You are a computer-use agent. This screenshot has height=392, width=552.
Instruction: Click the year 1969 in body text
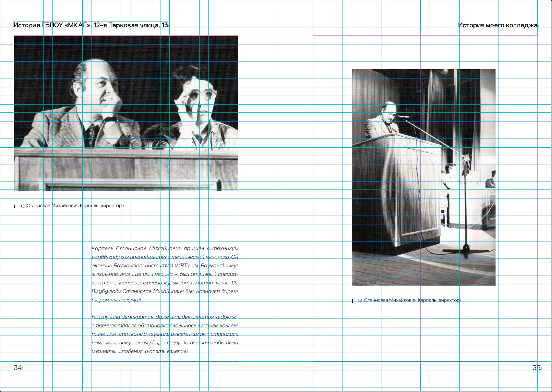pyautogui.click(x=101, y=291)
